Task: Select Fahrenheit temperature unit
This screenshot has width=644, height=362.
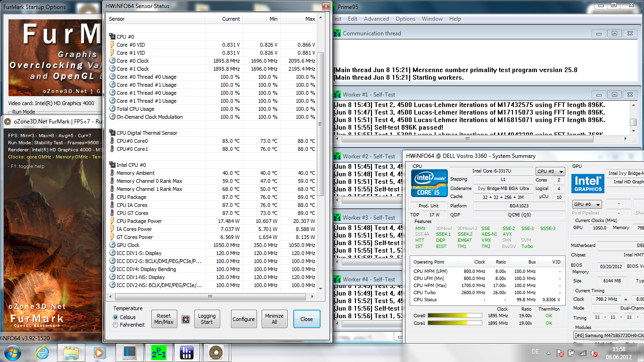Action: [116, 325]
